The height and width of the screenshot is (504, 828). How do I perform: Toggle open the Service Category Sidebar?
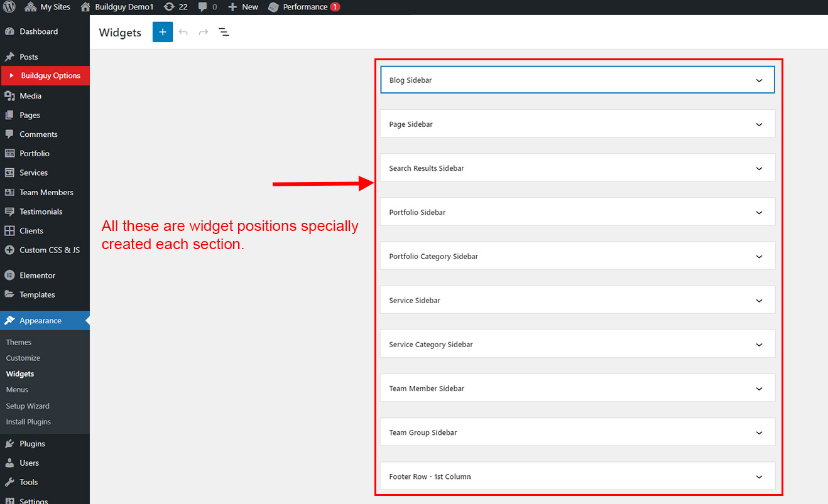pos(759,345)
